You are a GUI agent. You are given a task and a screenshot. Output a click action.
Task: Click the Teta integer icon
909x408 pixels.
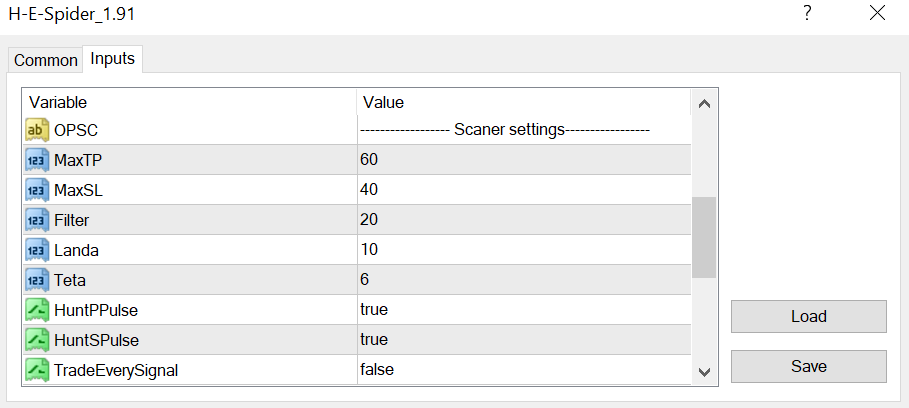38,279
